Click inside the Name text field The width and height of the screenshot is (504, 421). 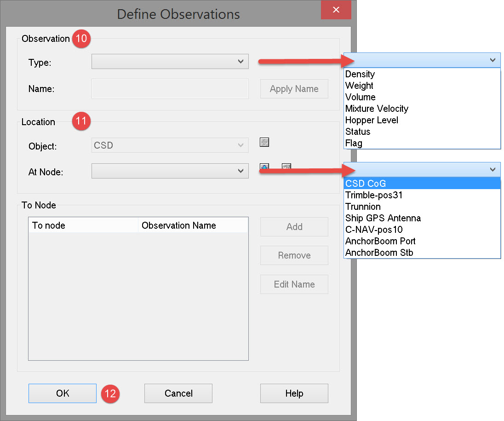[170, 89]
